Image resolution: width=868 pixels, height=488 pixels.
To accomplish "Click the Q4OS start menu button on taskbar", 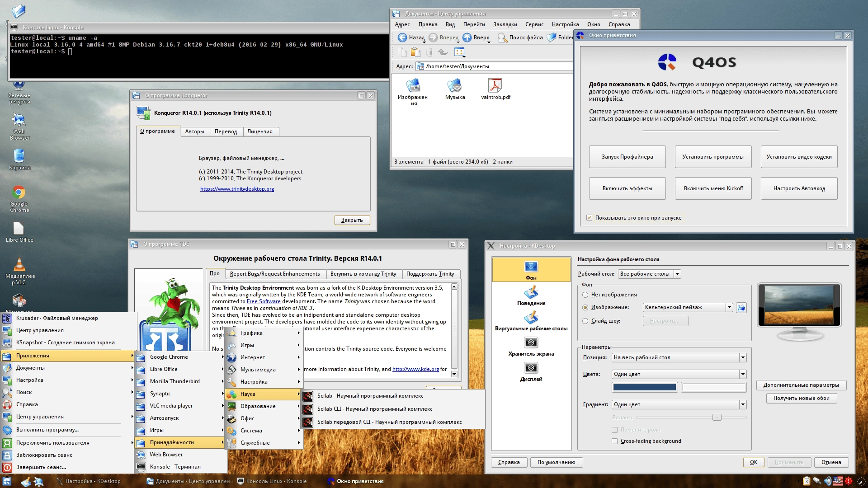I will tap(7, 482).
